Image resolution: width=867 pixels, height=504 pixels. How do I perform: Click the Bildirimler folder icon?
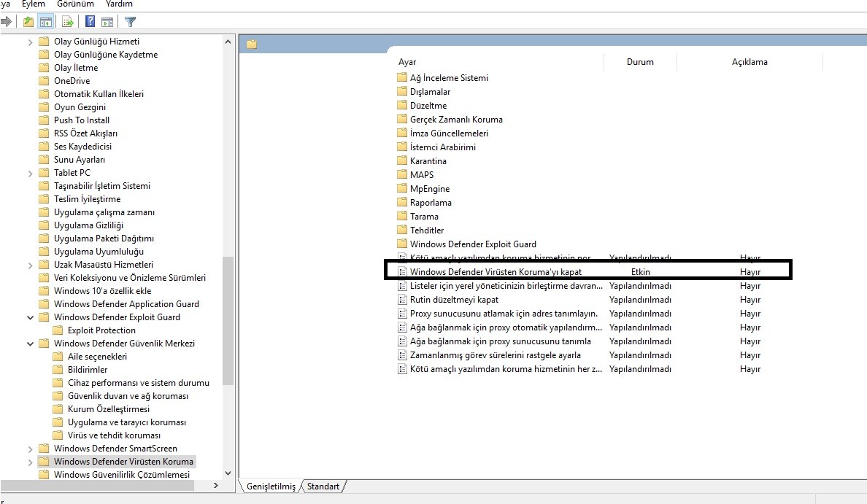pos(58,369)
